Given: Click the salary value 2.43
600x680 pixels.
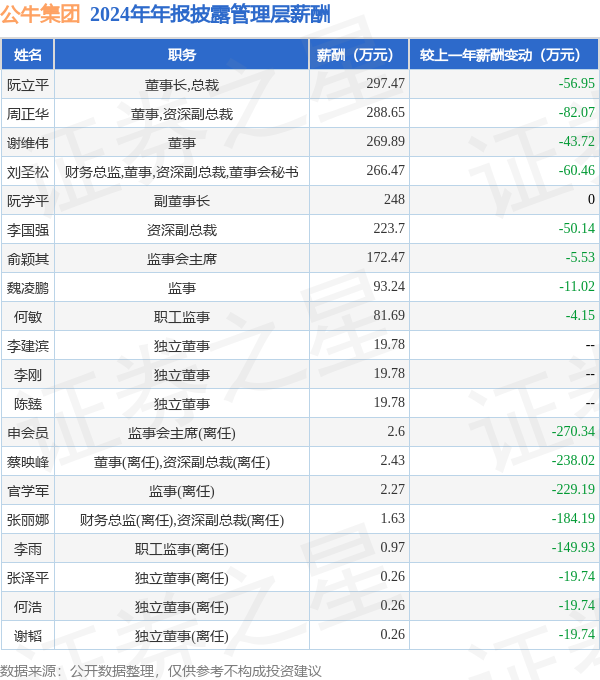Looking at the screenshot, I should click(392, 461).
